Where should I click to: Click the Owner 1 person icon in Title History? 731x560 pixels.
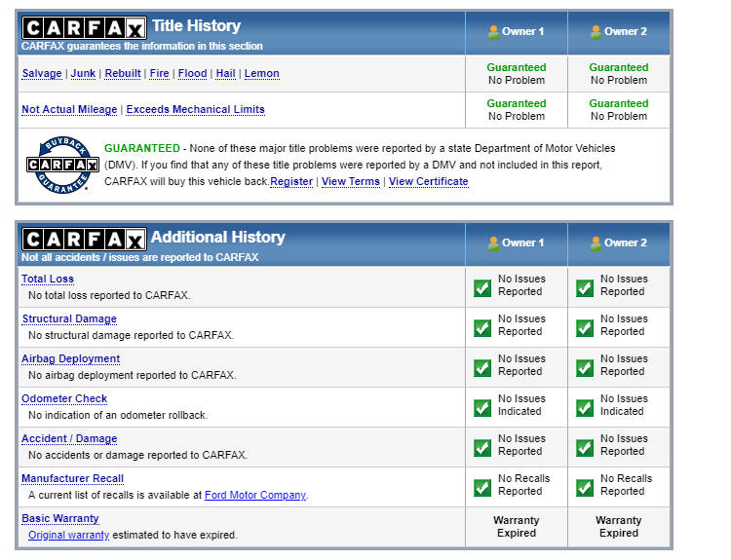493,32
